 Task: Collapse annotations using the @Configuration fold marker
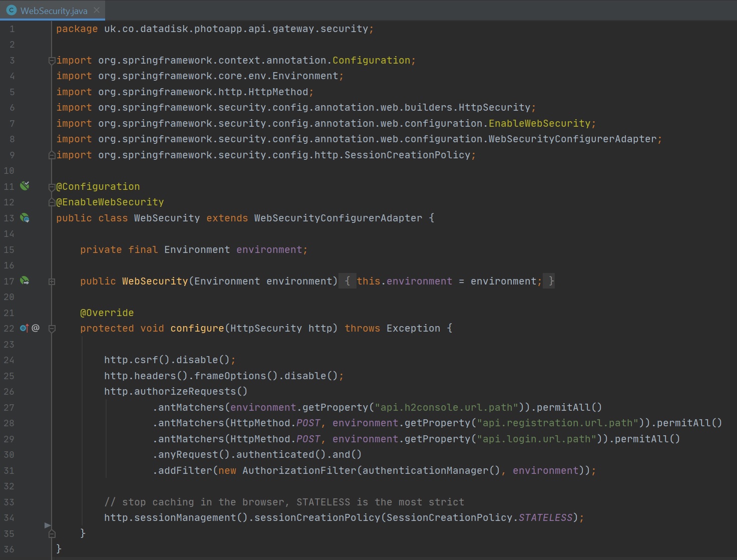[x=52, y=187]
